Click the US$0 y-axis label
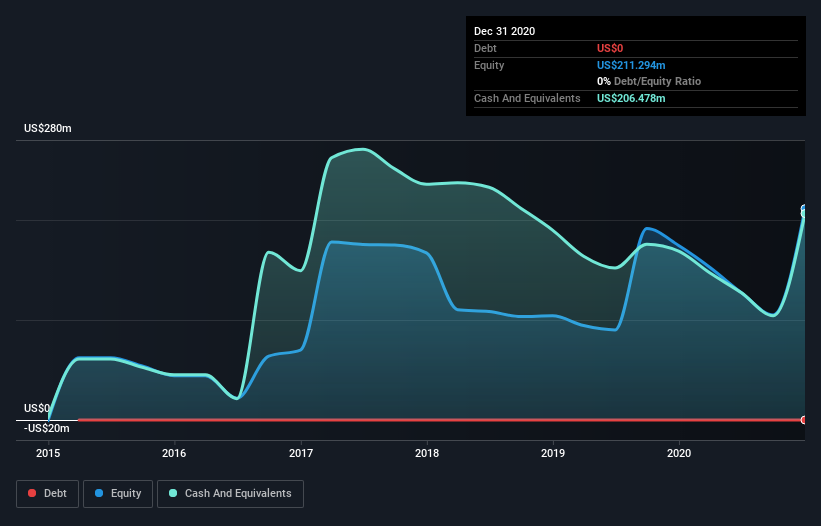Image resolution: width=821 pixels, height=526 pixels. pos(37,408)
